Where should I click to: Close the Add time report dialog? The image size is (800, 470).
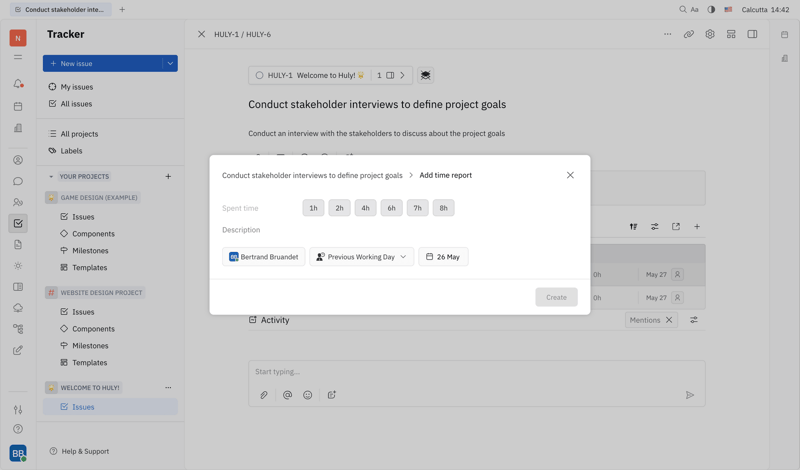(570, 175)
